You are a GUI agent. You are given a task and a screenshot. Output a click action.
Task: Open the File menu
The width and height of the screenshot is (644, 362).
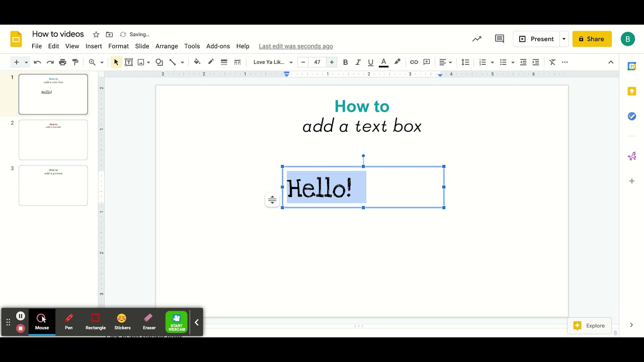(37, 46)
